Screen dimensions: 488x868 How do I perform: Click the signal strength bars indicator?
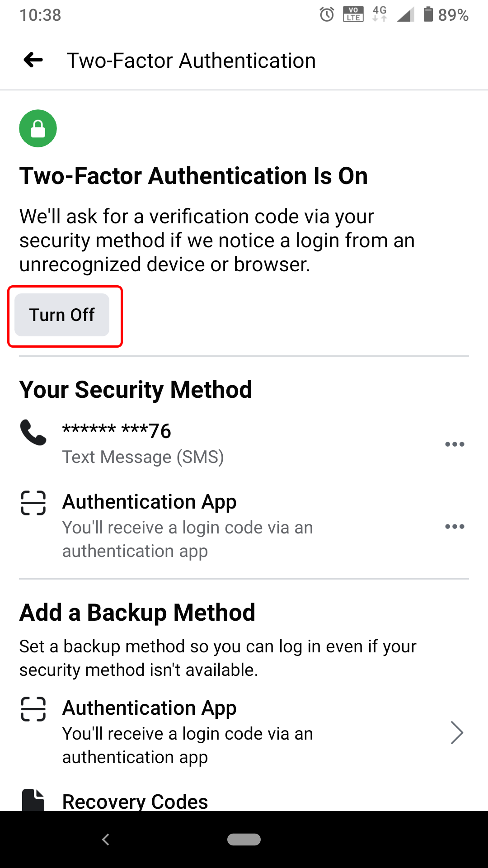(x=404, y=15)
